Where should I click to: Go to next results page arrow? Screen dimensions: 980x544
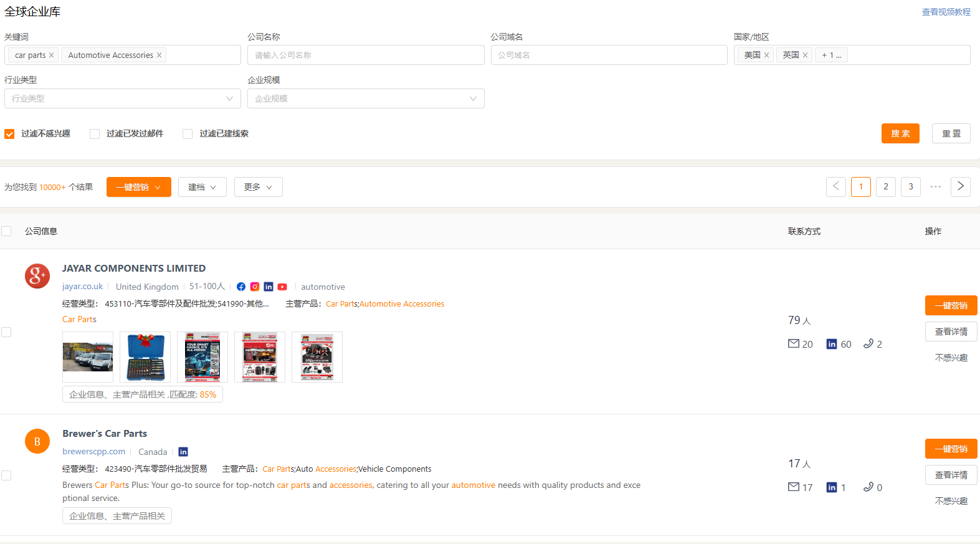coord(961,186)
